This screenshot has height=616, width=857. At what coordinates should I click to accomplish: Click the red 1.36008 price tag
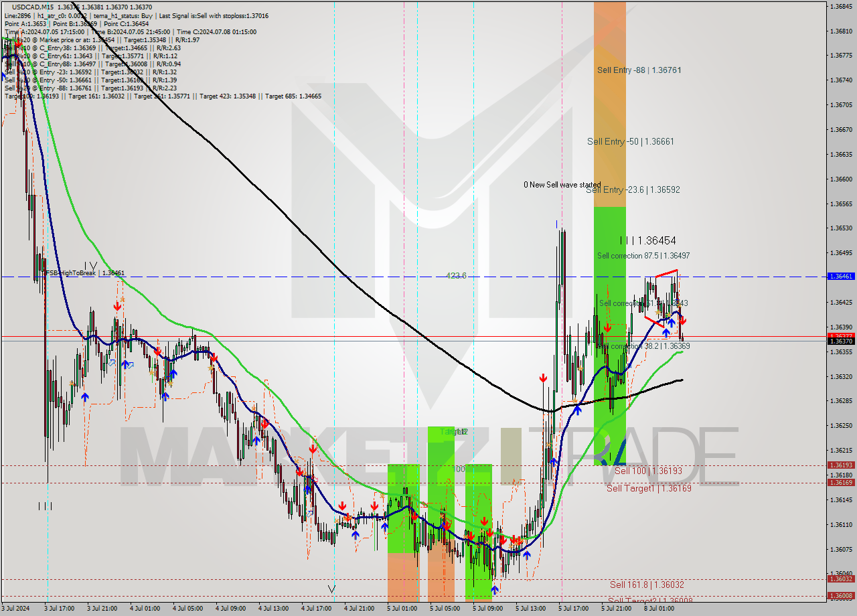[x=841, y=595]
